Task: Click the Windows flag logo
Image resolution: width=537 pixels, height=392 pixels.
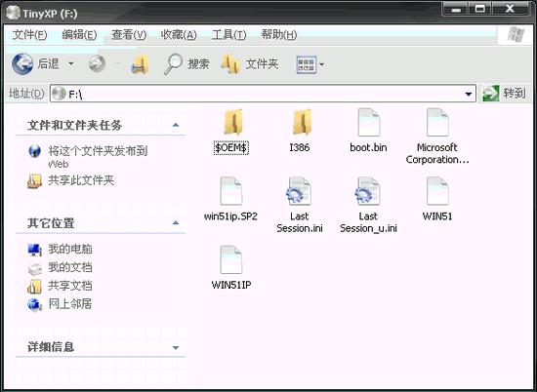Action: point(516,35)
